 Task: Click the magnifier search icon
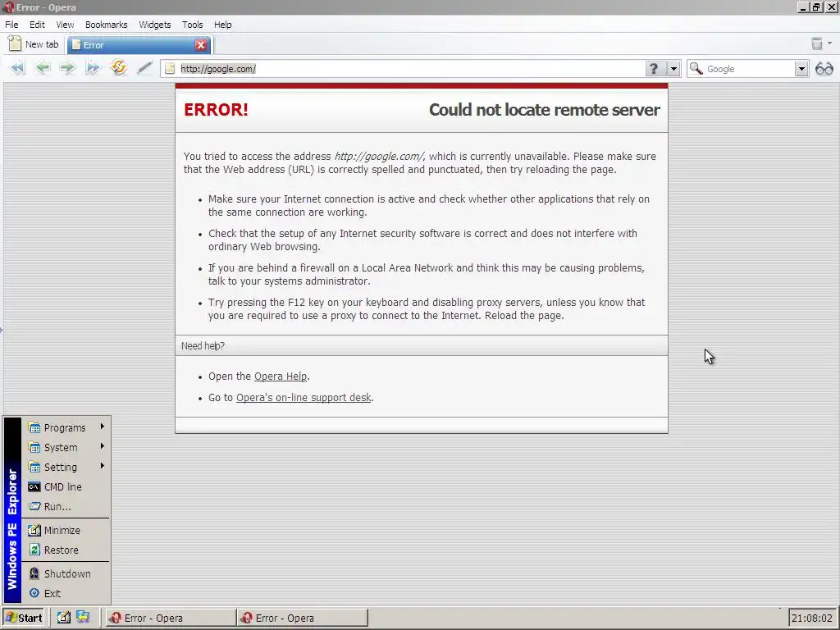696,69
